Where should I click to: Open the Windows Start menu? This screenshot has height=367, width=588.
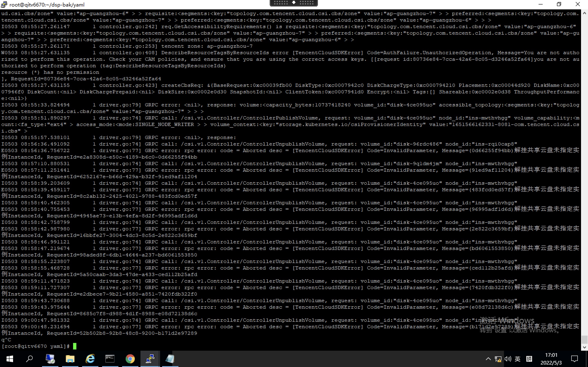(9, 359)
